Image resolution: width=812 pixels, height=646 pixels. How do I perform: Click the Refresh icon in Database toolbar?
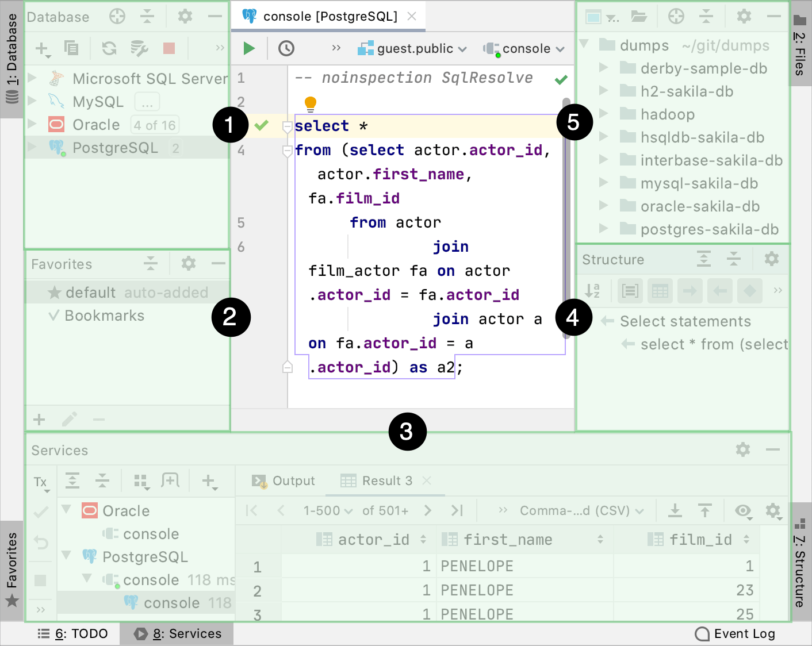[x=109, y=48]
